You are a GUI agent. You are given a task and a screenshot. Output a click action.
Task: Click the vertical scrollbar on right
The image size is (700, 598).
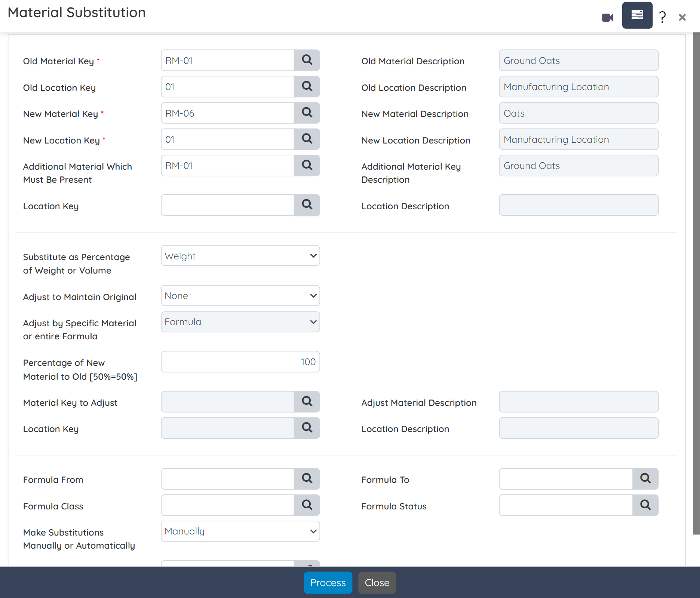(696, 284)
